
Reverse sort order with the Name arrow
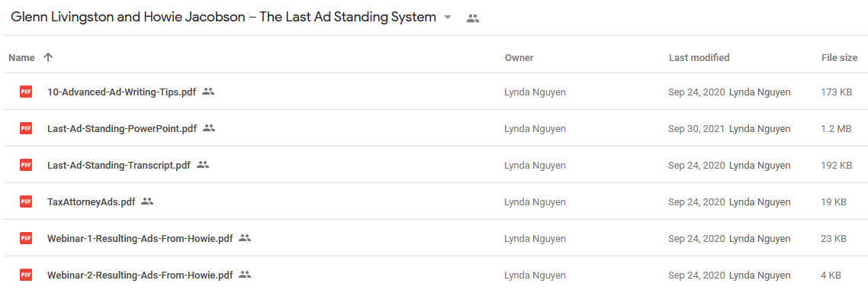pyautogui.click(x=48, y=57)
